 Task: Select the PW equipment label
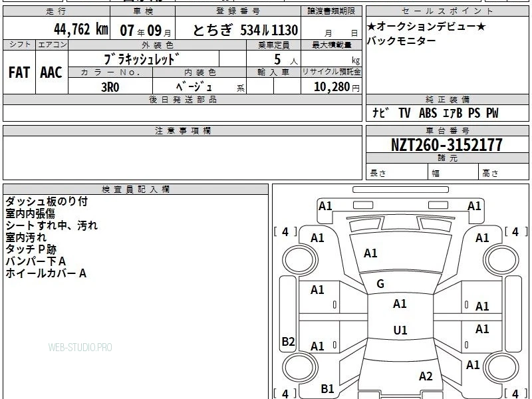point(492,112)
